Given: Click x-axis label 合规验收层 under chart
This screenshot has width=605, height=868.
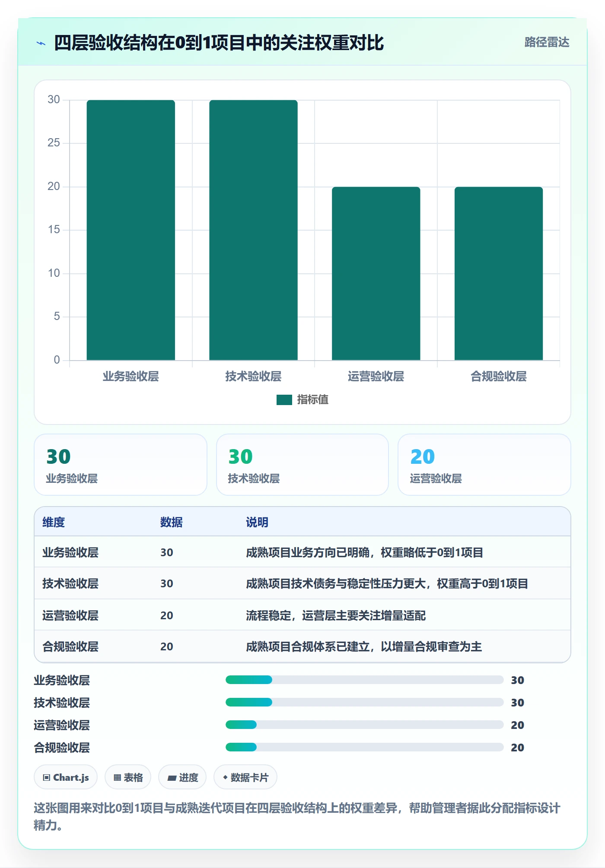Looking at the screenshot, I should tap(499, 377).
